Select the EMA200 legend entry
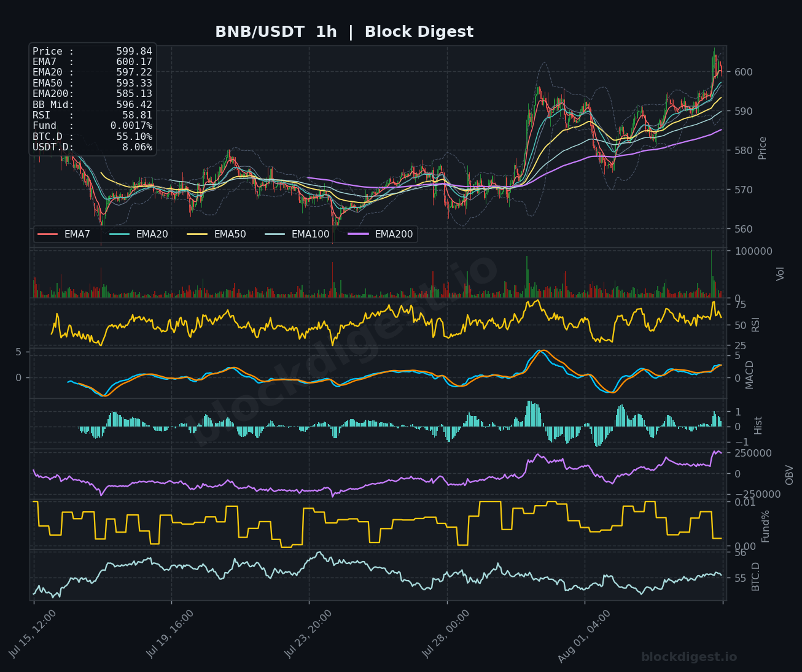Viewport: 802px width, 672px height. (x=380, y=234)
